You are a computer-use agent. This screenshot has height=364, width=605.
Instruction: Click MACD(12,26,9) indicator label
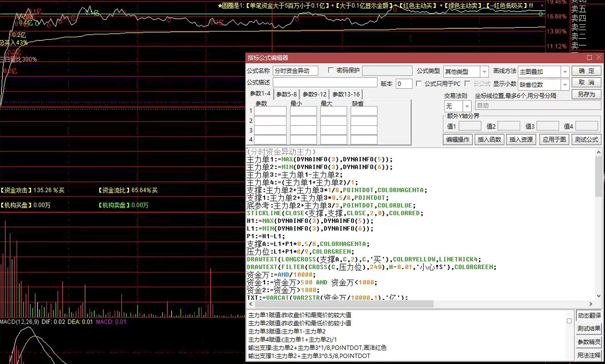point(20,322)
